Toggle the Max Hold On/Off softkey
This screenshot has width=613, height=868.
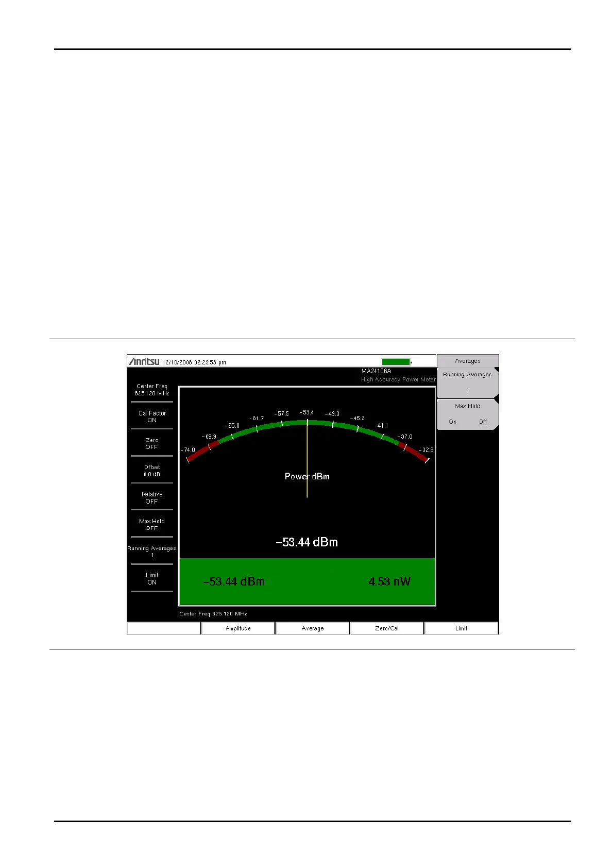coord(468,414)
